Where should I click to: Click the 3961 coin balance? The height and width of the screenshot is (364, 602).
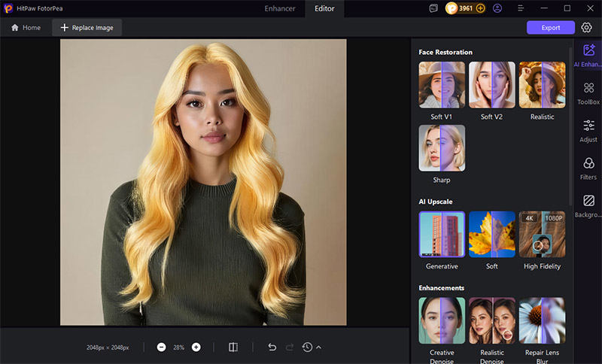pyautogui.click(x=465, y=8)
